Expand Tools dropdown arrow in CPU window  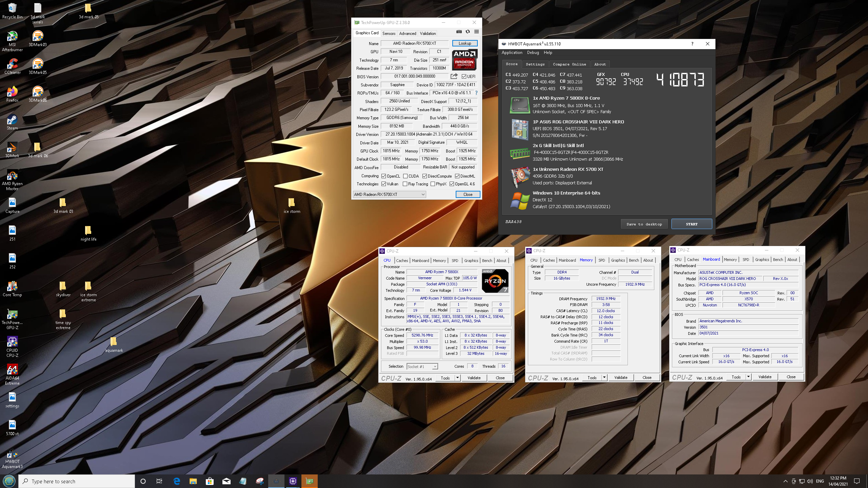(x=457, y=378)
